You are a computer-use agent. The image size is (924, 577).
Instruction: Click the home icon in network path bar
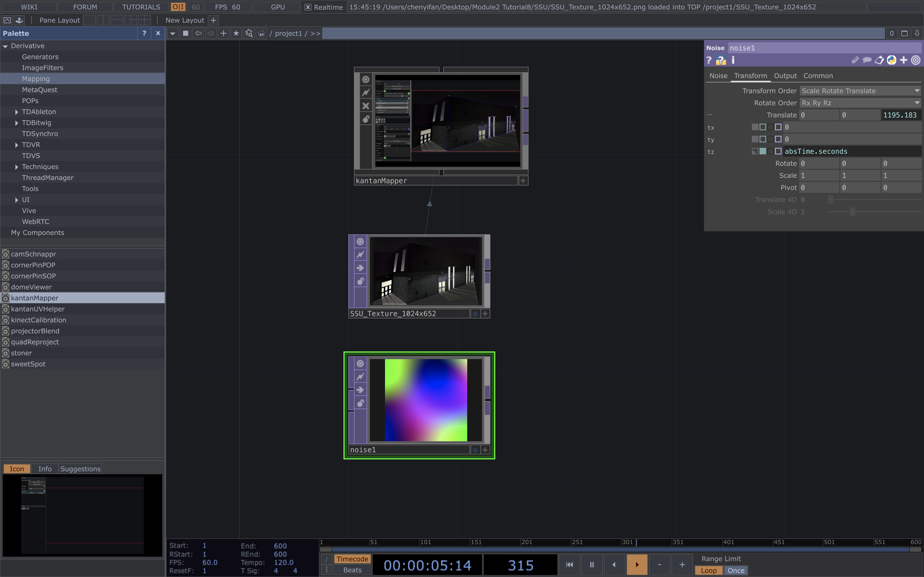261,34
